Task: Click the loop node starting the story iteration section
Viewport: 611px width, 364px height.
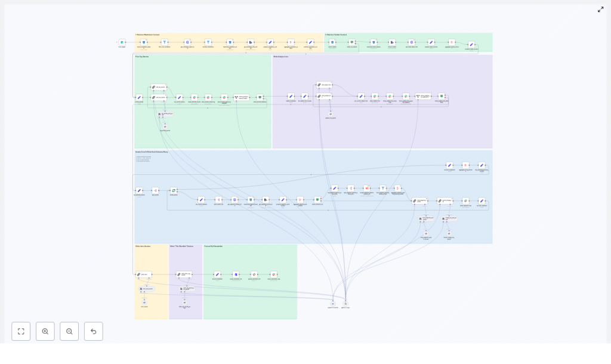Action: pos(174,190)
